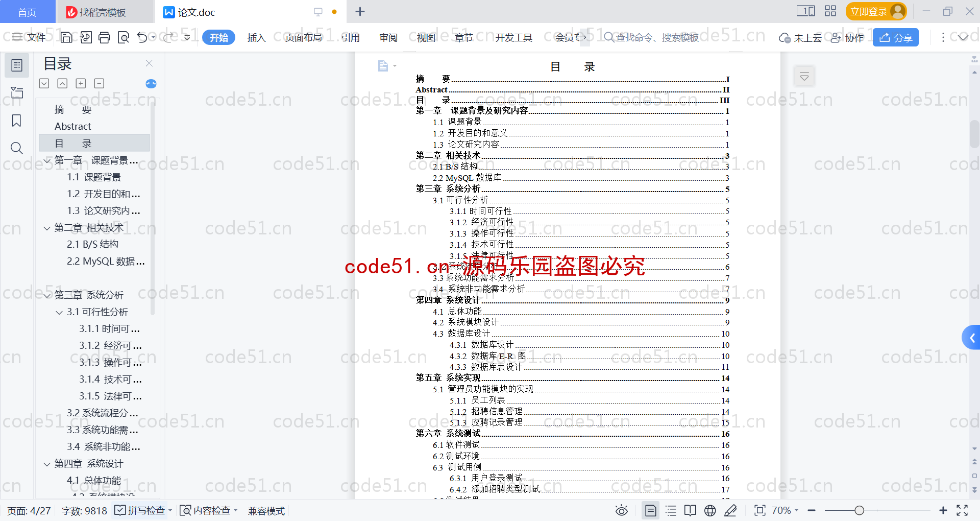Image resolution: width=980 pixels, height=521 pixels.
Task: Open the outline navigation pane icon
Action: tap(17, 65)
